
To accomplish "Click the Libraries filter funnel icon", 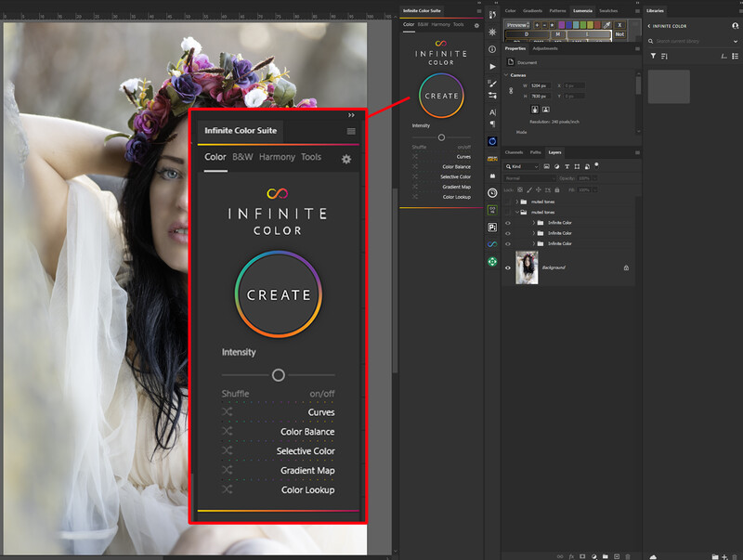I will click(653, 56).
